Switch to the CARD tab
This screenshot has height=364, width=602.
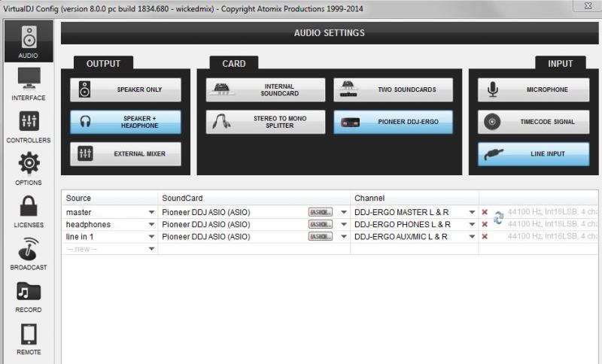tap(234, 63)
